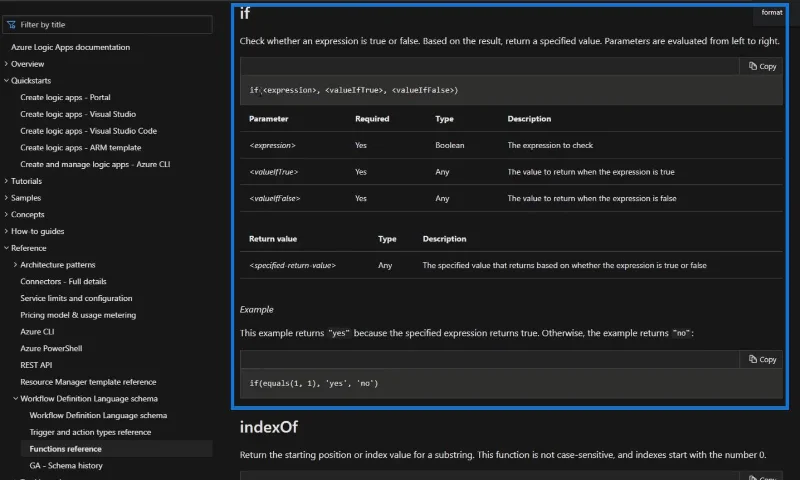Click the if function heading
Image resolution: width=800 pixels, height=480 pixels.
(245, 13)
